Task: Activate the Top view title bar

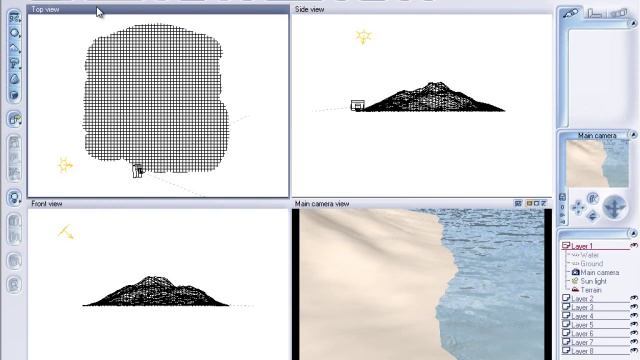Action: (x=158, y=9)
